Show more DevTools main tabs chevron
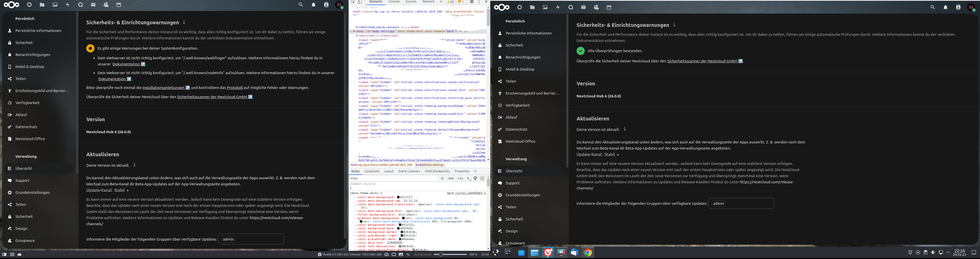The height and width of the screenshot is (259, 980). click(441, 2)
